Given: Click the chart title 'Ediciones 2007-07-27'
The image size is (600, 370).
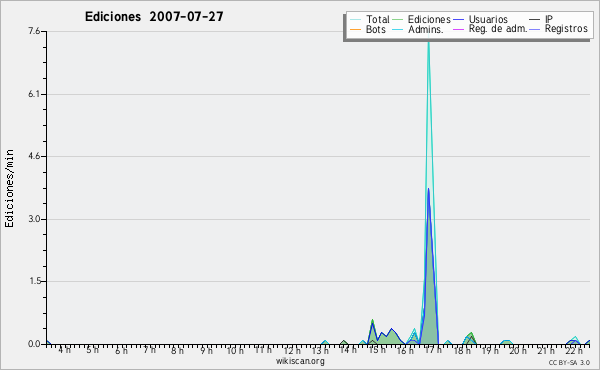Looking at the screenshot, I should point(154,17).
